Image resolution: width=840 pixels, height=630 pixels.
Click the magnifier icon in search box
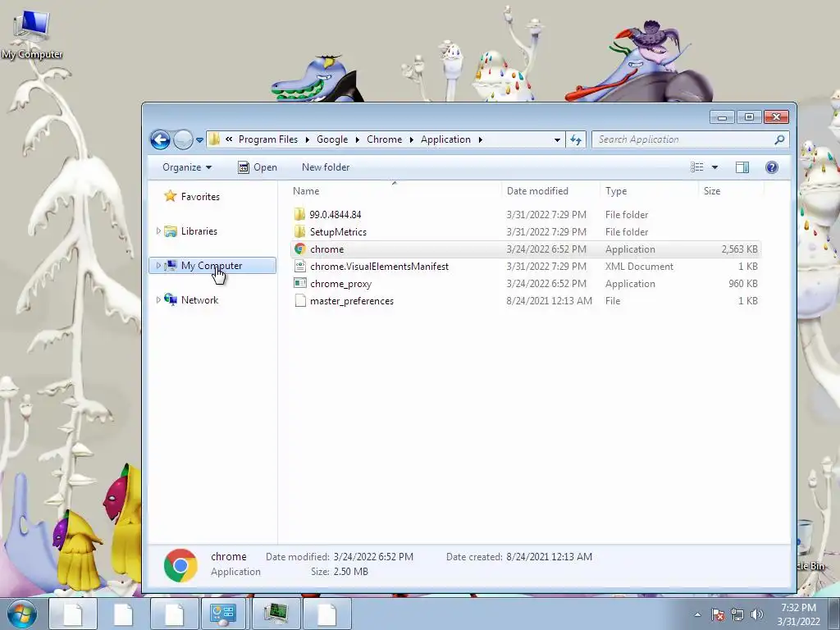coord(779,139)
